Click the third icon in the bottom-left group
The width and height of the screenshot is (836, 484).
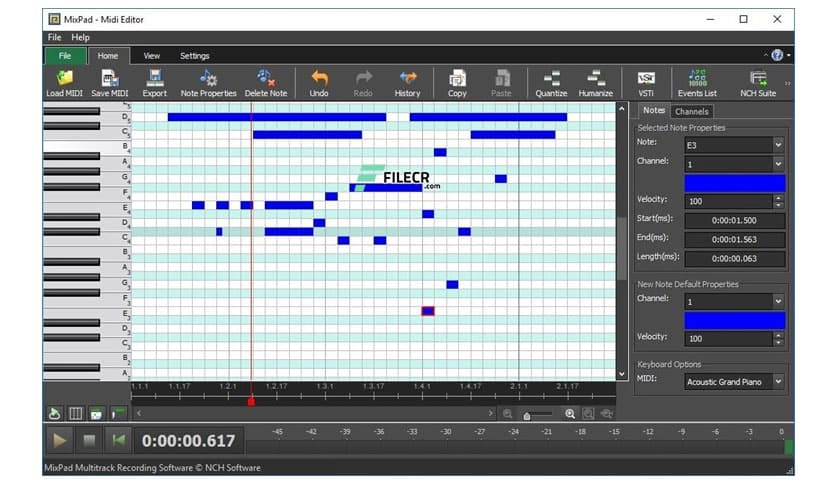97,414
